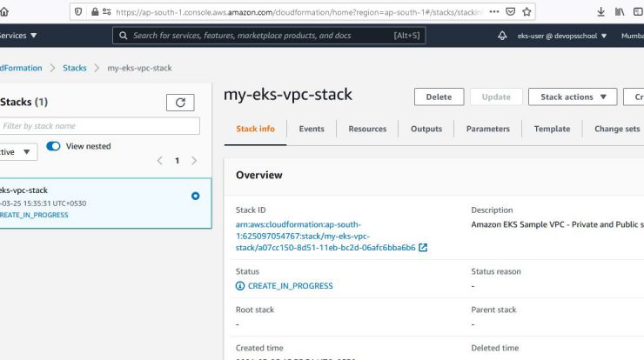The width and height of the screenshot is (644, 360).
Task: Click the Stacks (1) heading
Action: click(23, 102)
